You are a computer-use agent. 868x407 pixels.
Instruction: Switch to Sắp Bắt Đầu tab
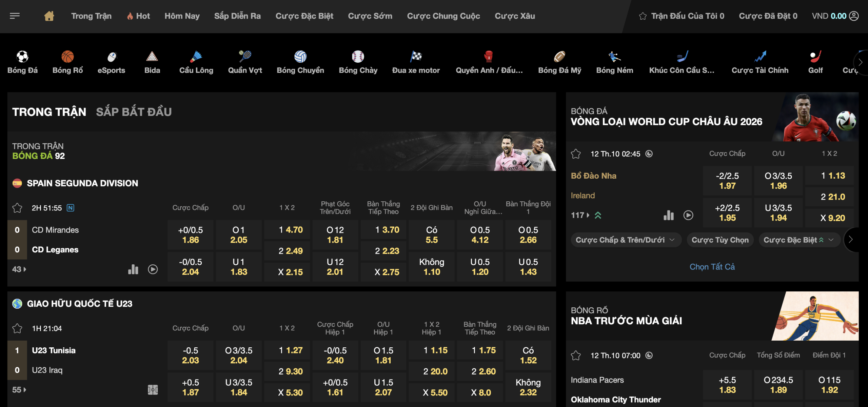click(x=134, y=112)
